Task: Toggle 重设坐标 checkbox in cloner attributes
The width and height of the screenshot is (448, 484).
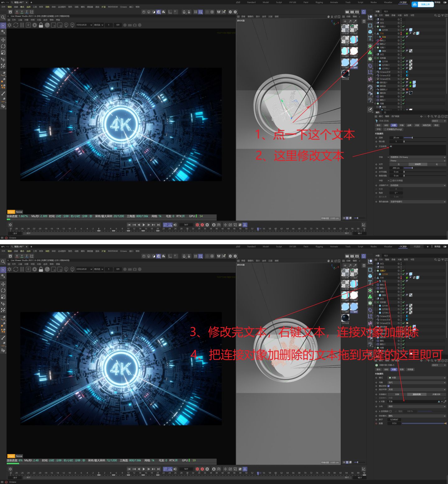Action: (388, 386)
